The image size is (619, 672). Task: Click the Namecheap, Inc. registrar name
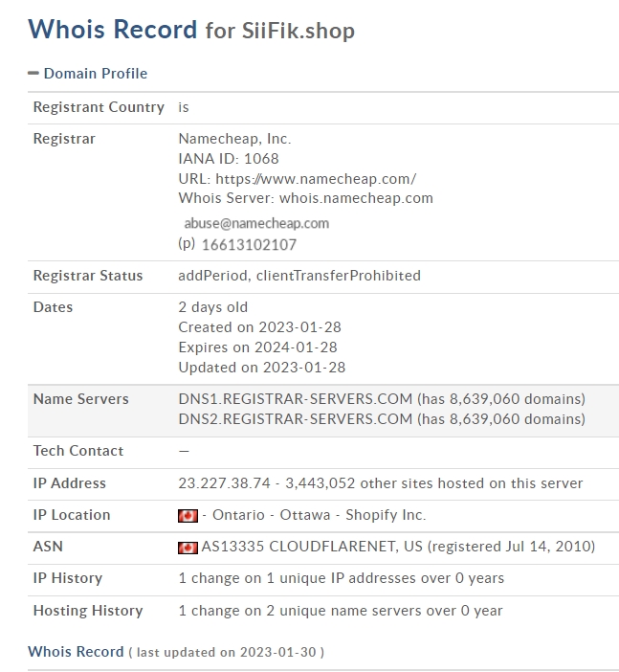coord(234,139)
